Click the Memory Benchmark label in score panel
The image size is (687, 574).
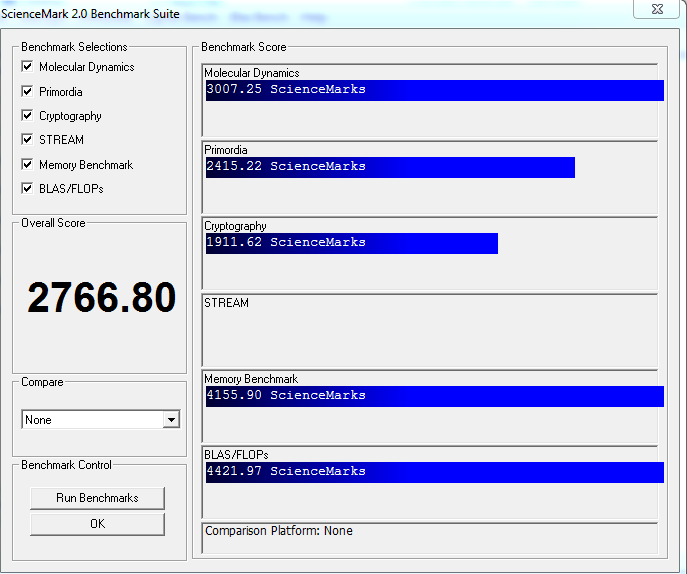(251, 379)
